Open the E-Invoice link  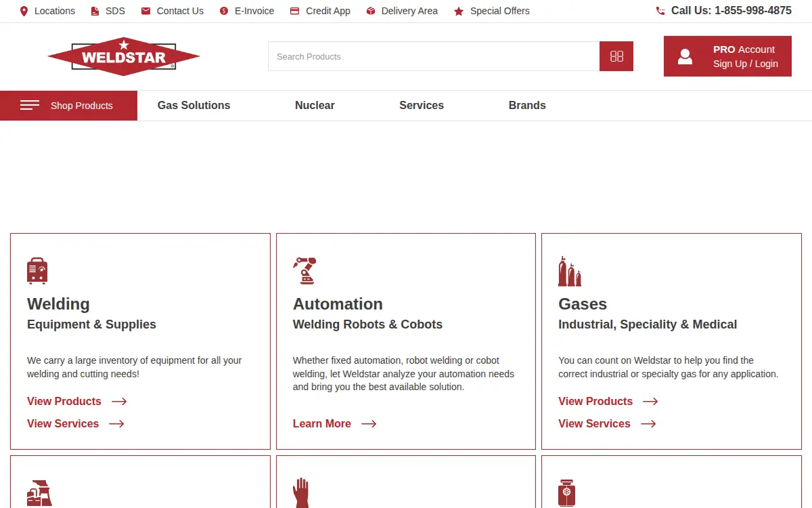coord(254,11)
